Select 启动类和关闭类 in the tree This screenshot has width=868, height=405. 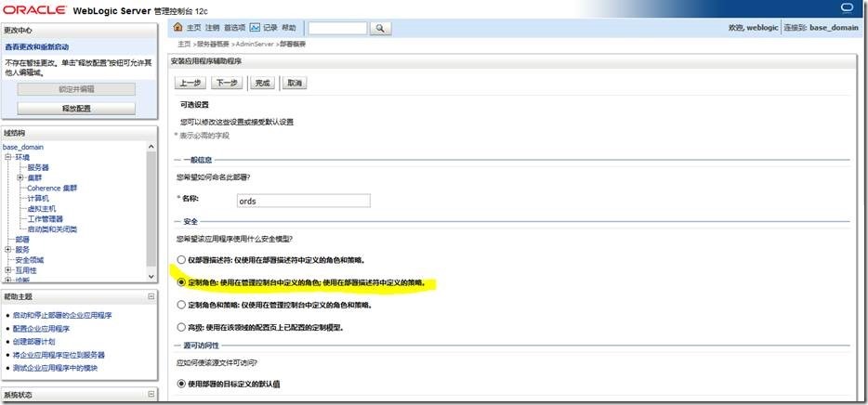point(53,229)
